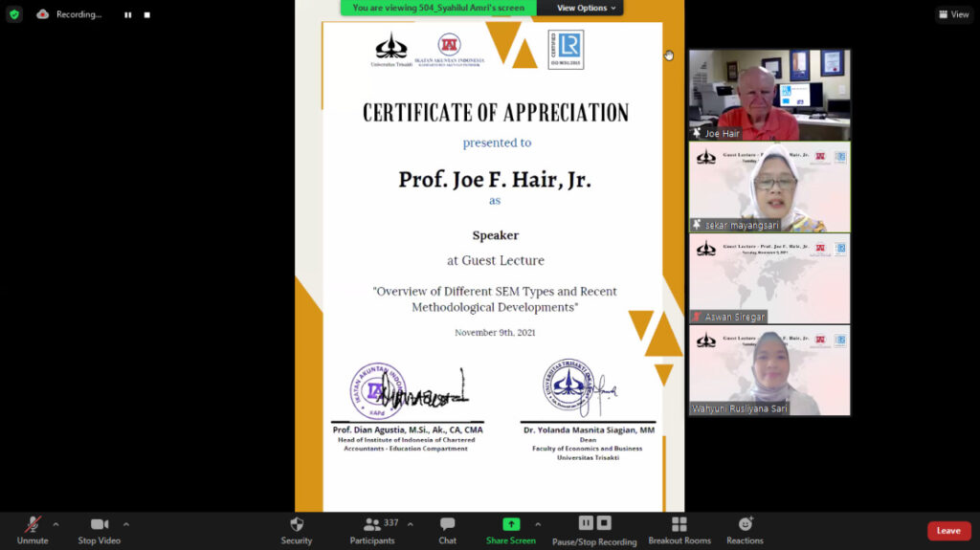This screenshot has width=980, height=550.
Task: Stop recording using top-left stop icon
Action: pos(146,14)
